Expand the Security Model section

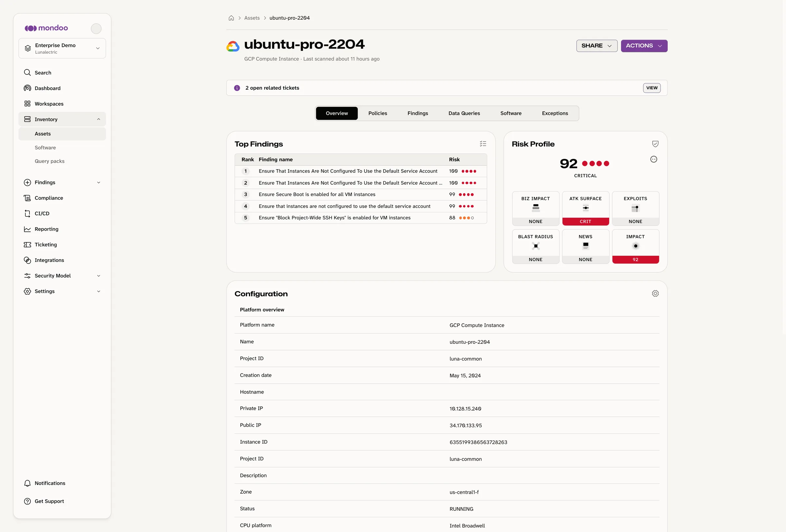(x=62, y=275)
